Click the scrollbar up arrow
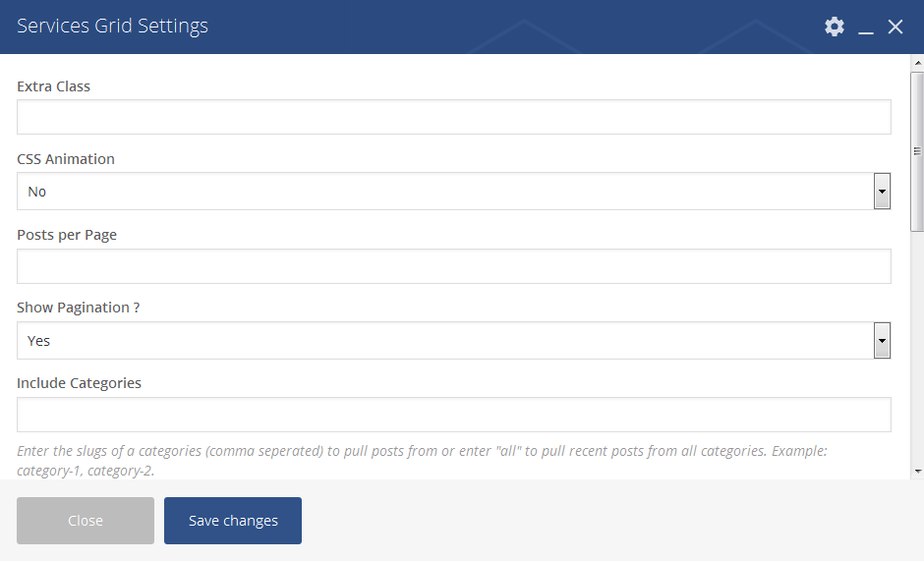Image resolution: width=924 pixels, height=561 pixels. coord(917,63)
